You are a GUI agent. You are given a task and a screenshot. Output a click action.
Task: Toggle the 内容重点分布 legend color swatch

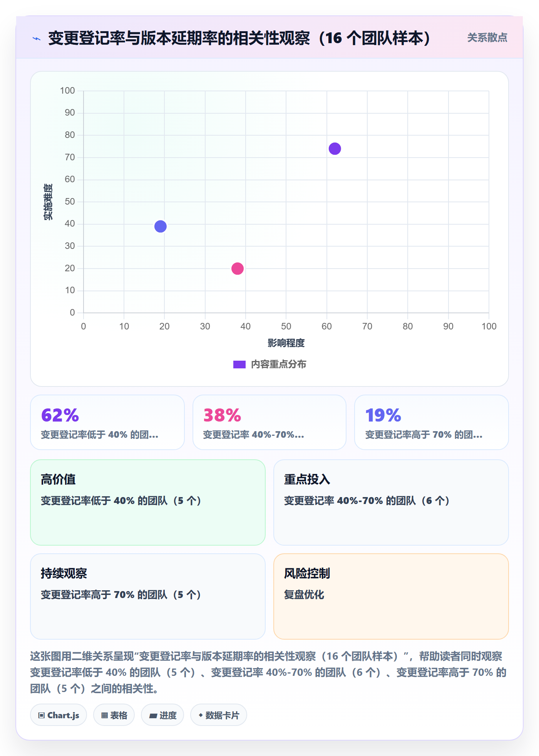point(239,365)
